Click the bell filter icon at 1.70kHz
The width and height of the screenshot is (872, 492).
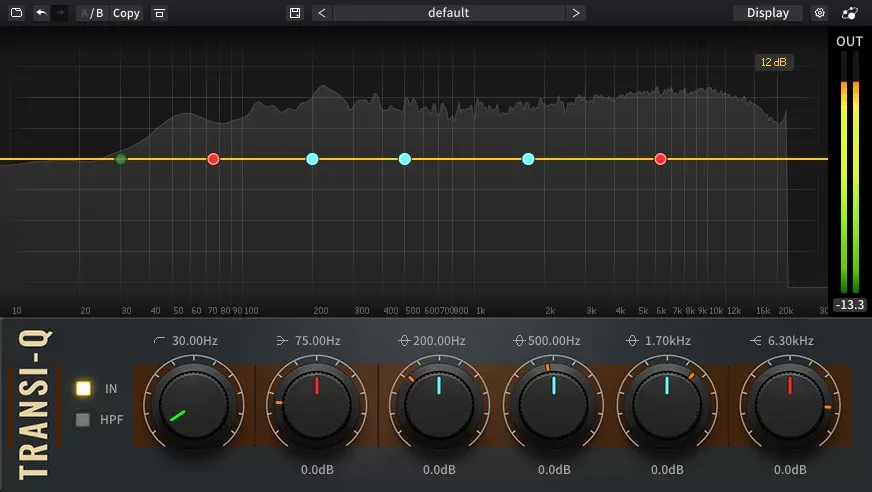[632, 340]
